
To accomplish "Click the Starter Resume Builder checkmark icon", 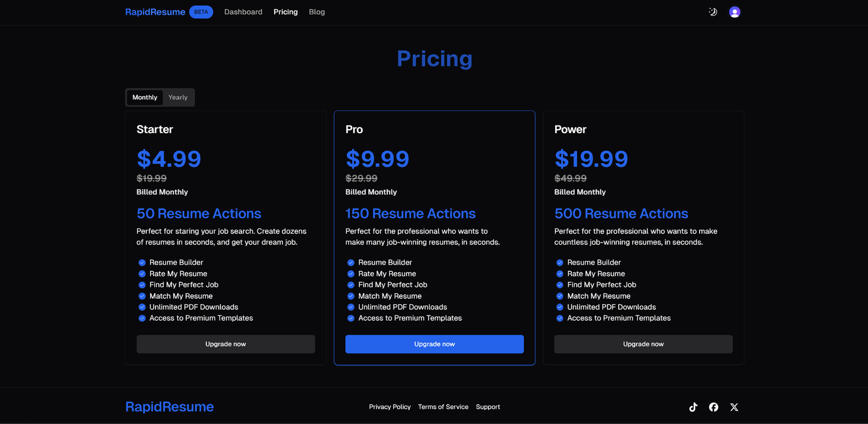I will [x=142, y=263].
